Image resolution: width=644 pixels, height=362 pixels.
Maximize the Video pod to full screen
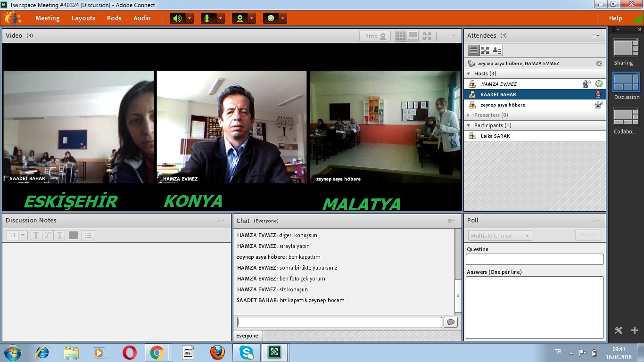pos(427,36)
